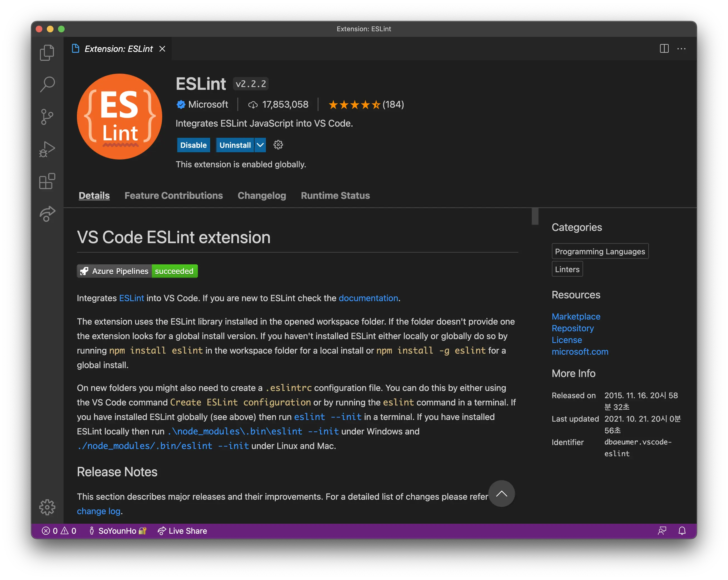Click the readme vertical scrollbar thumb

(535, 216)
